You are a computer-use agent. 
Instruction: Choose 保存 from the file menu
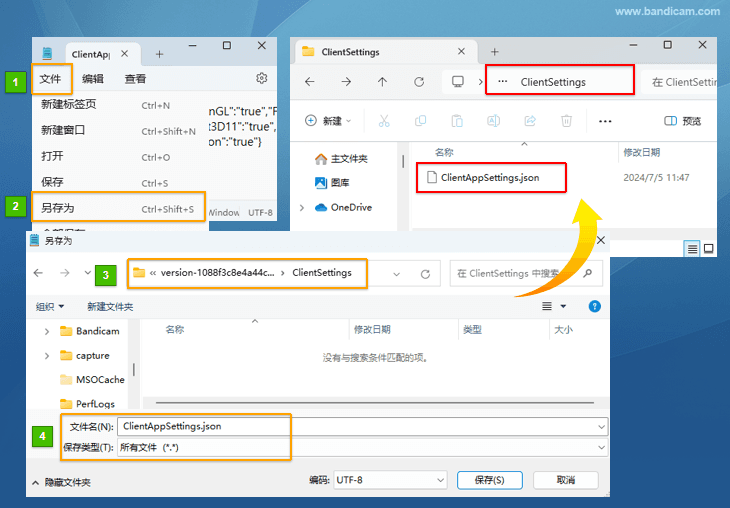(118, 183)
